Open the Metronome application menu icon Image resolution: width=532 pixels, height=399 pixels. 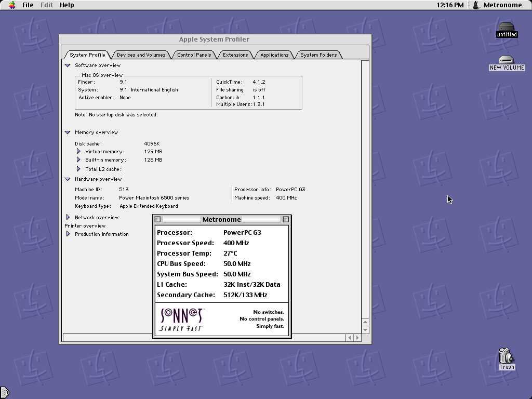click(x=477, y=5)
